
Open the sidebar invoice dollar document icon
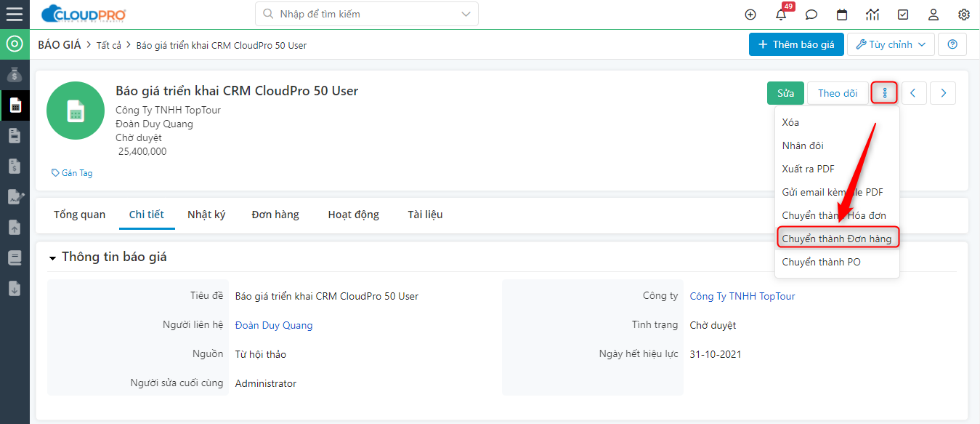[x=15, y=167]
